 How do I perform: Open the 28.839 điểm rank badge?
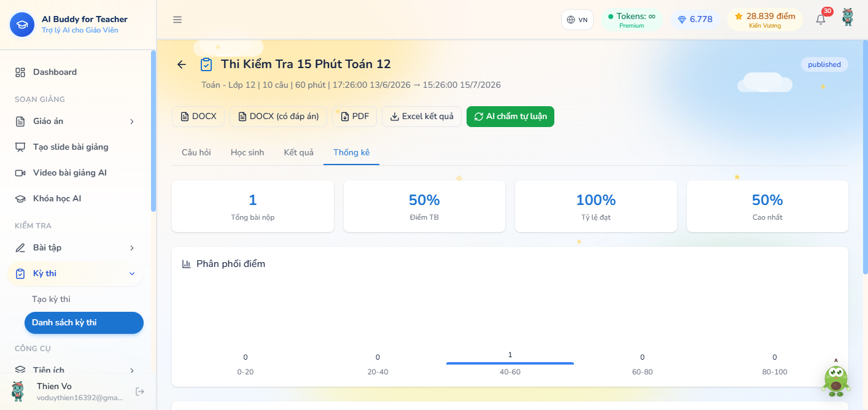point(765,20)
